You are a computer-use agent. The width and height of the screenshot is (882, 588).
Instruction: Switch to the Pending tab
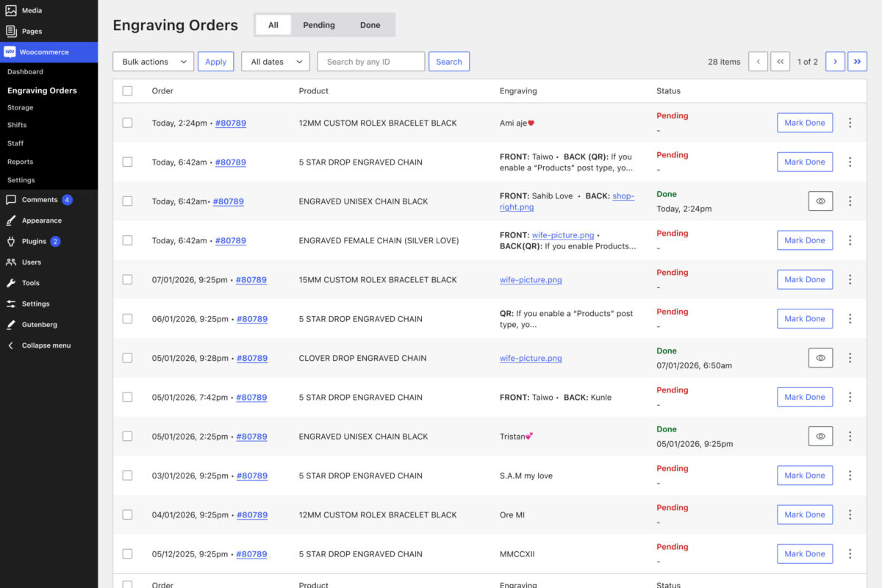click(319, 25)
